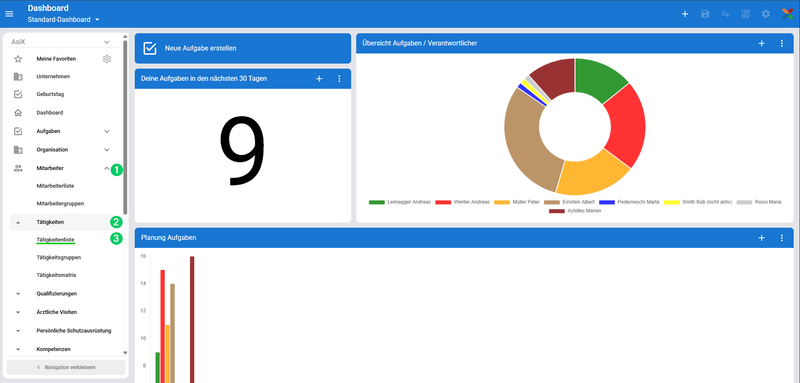Open the Geburtstag sidebar entry
The height and width of the screenshot is (383, 800).
click(x=50, y=94)
